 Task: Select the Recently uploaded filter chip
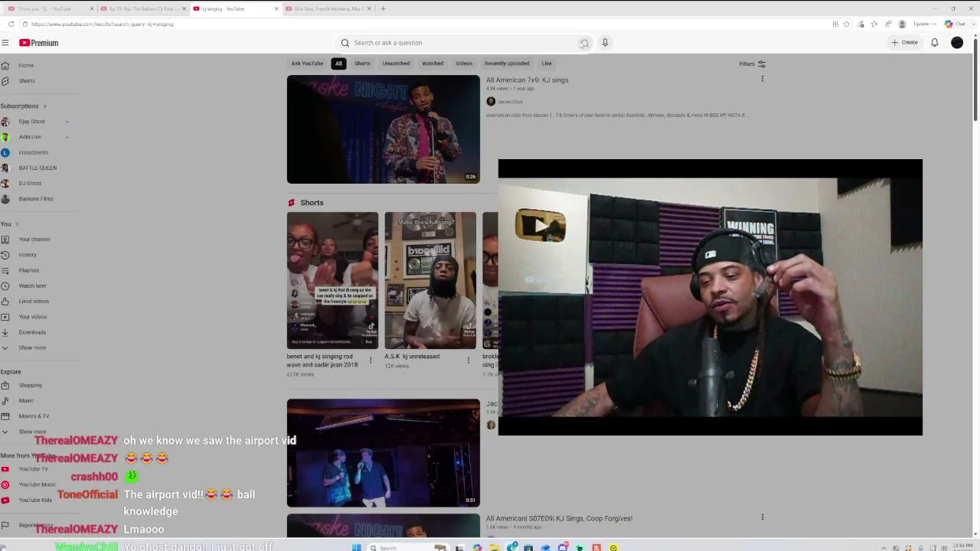click(507, 64)
